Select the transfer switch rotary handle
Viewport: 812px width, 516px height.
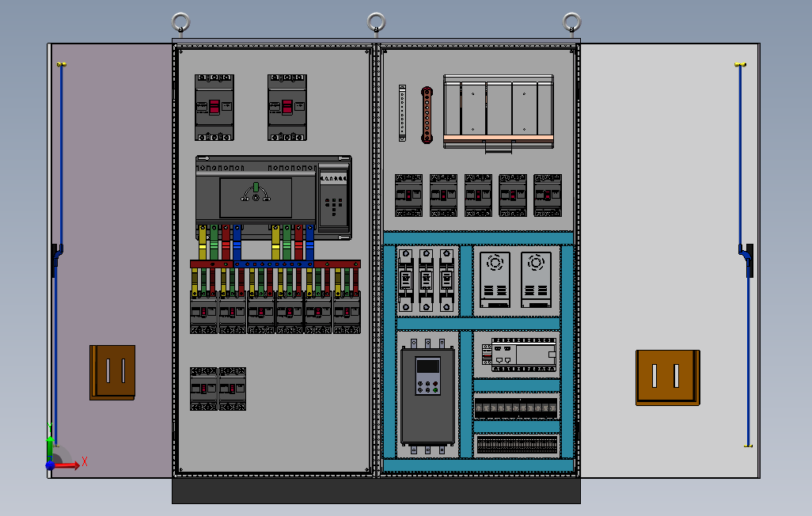256,192
